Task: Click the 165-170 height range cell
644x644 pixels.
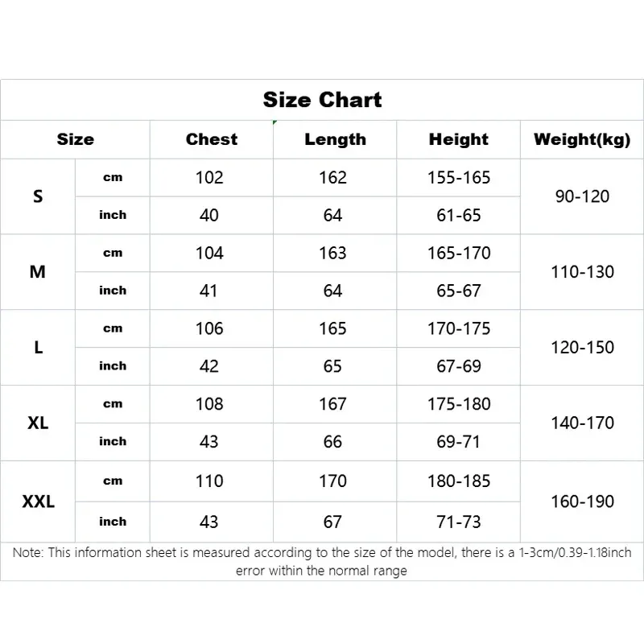Action: (459, 253)
